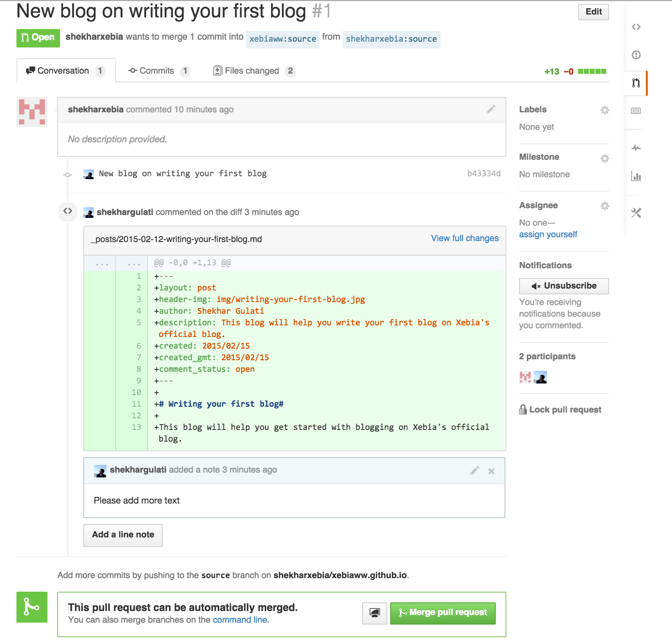
Task: Switch to the Files changed tab
Action: [253, 71]
